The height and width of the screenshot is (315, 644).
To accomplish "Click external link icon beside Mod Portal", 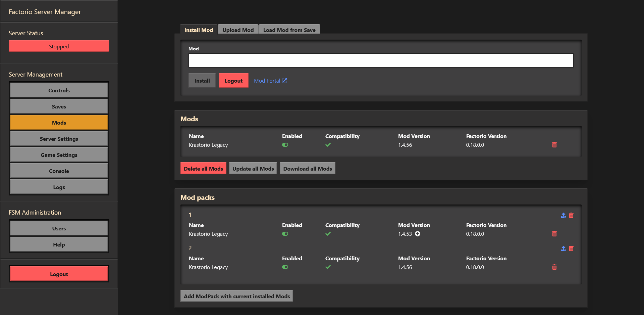I will coord(284,81).
